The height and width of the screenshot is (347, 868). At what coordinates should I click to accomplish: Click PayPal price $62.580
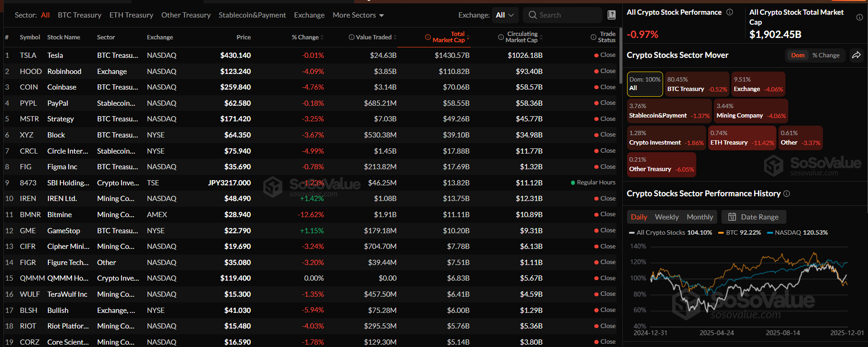(238, 103)
